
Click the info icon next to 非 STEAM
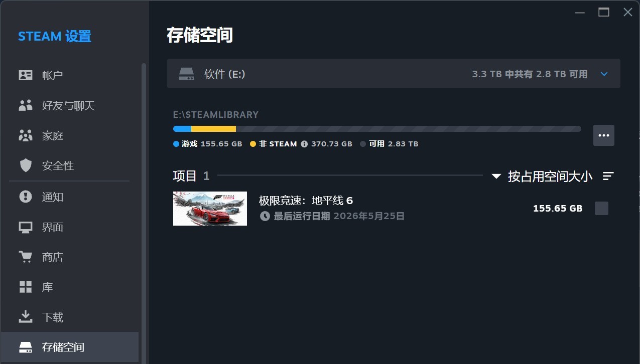pos(304,144)
